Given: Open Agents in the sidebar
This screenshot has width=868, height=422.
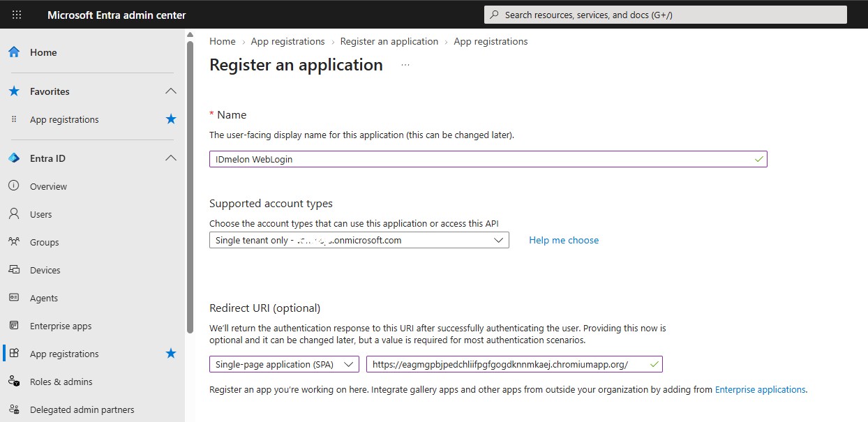Looking at the screenshot, I should point(44,298).
